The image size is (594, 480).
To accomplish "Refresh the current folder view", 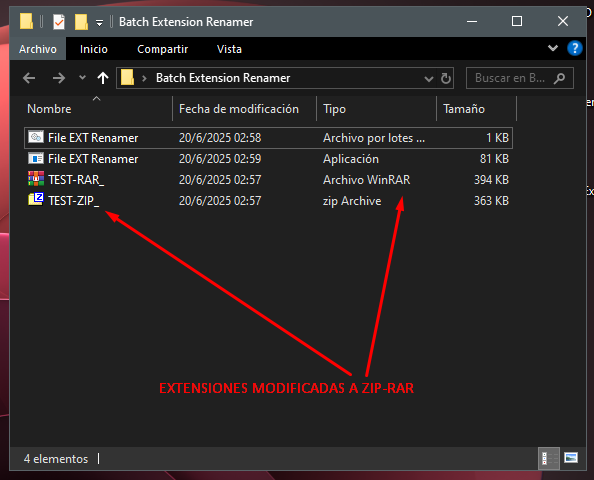I will click(446, 78).
